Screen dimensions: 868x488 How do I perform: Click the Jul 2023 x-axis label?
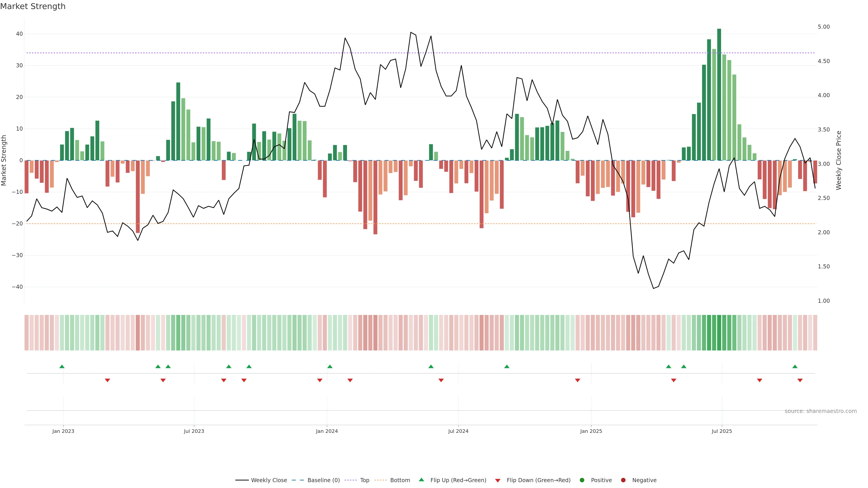194,431
